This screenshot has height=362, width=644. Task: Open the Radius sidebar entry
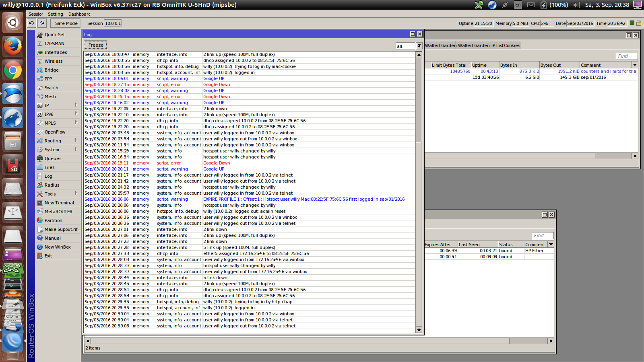click(x=52, y=185)
